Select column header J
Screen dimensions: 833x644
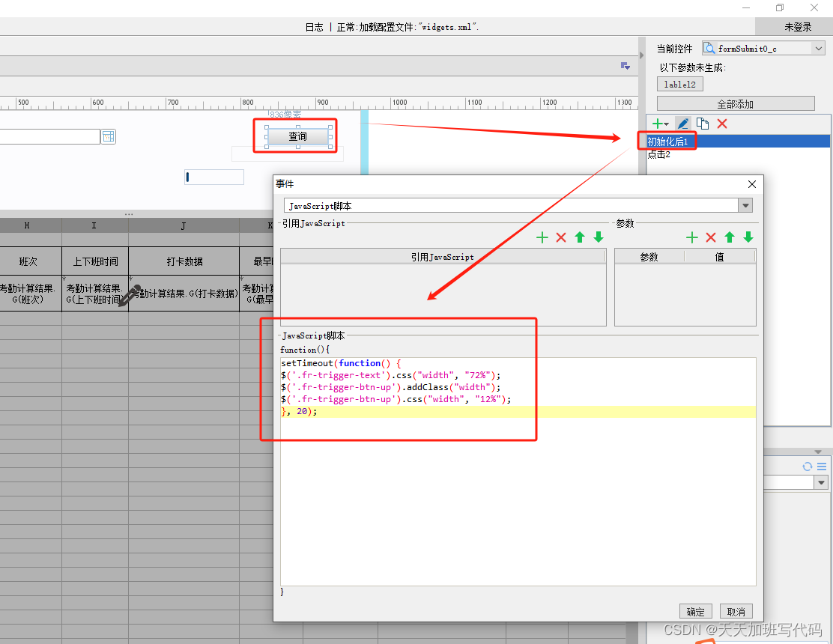click(184, 225)
